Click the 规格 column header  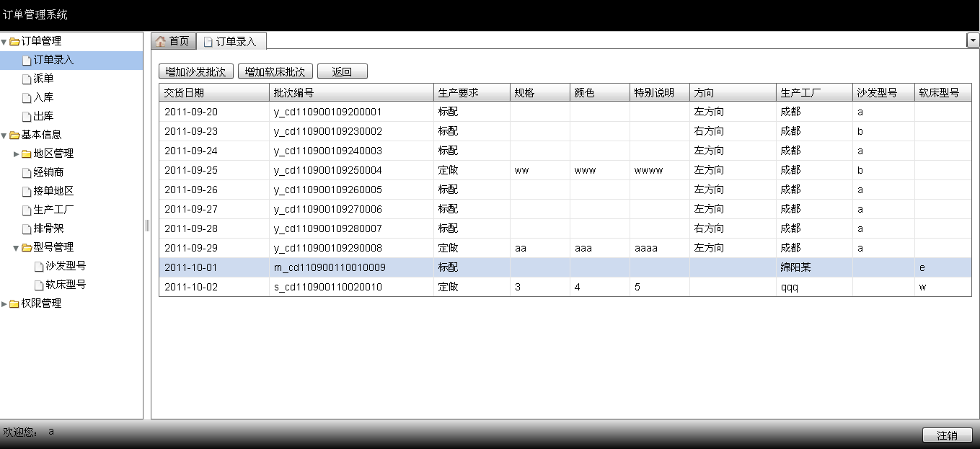tap(540, 92)
